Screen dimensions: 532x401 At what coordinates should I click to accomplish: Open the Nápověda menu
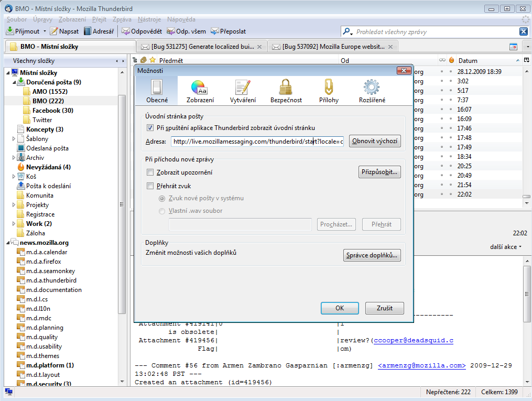(181, 19)
